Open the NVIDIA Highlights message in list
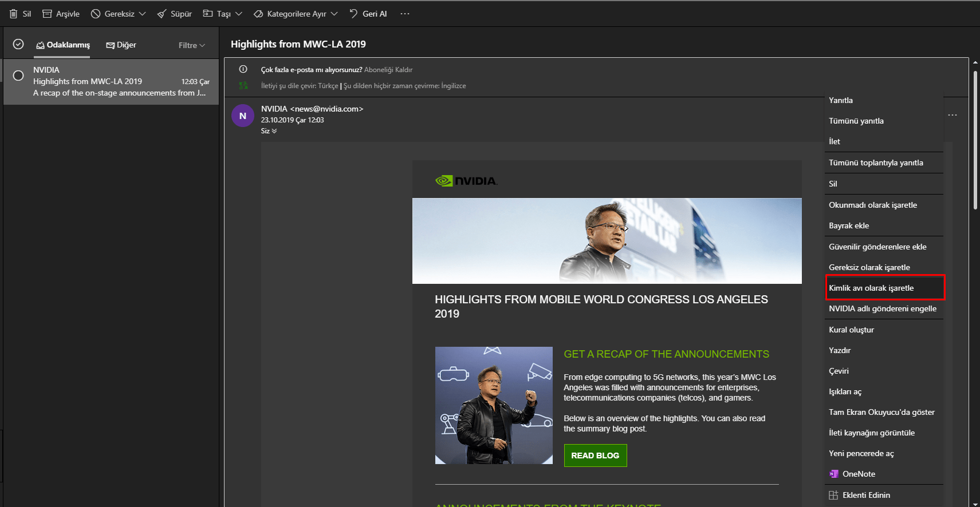 (x=111, y=81)
